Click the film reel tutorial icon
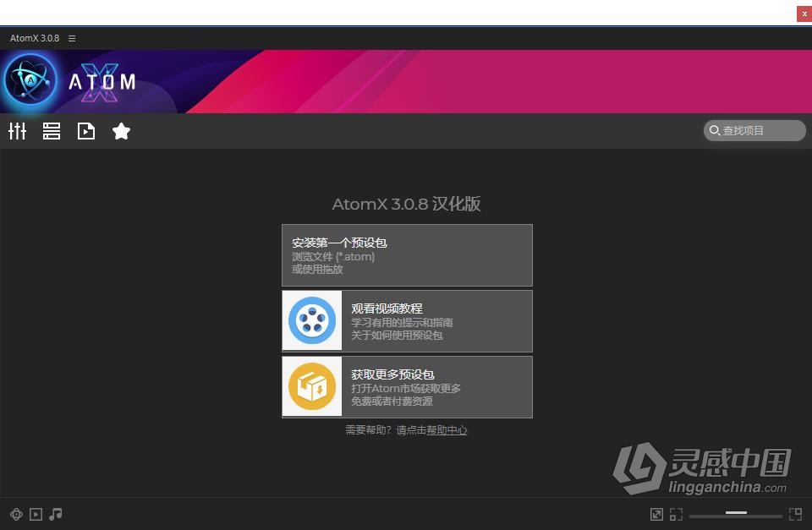 312,321
